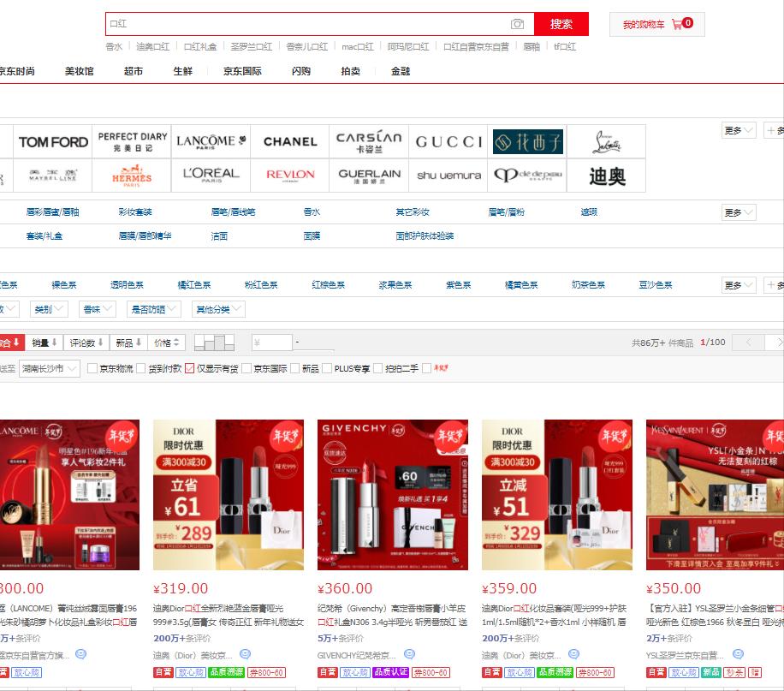Viewport: 784px width, 691px height.
Task: Open the 湖南长沙市 delivery location dropdown
Action: (x=49, y=368)
